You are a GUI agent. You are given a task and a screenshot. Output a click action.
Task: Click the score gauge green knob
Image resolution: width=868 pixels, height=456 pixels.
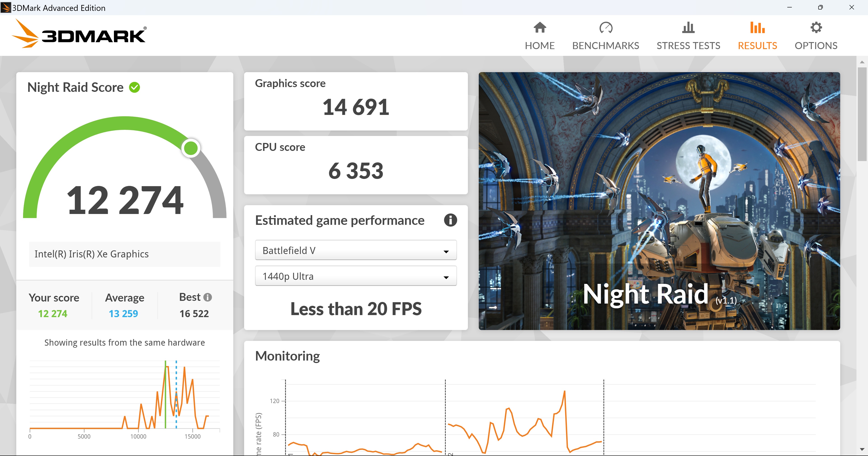191,148
